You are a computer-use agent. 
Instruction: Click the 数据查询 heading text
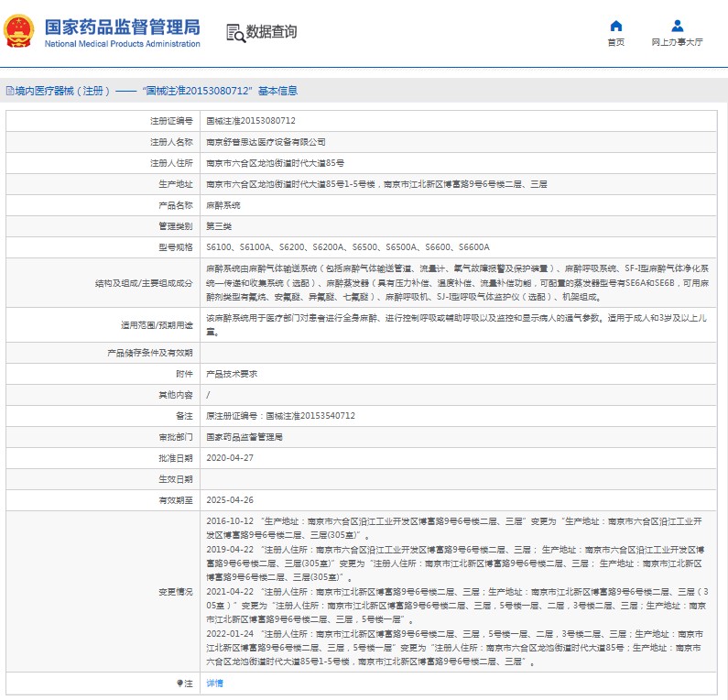click(271, 31)
